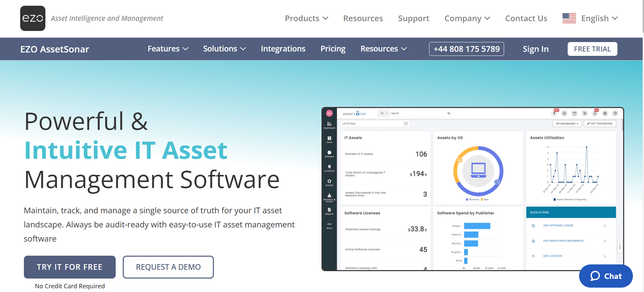Screen dimensions: 644x292
Task: Open the MY DASHBOARD dropdown
Action: (x=567, y=123)
